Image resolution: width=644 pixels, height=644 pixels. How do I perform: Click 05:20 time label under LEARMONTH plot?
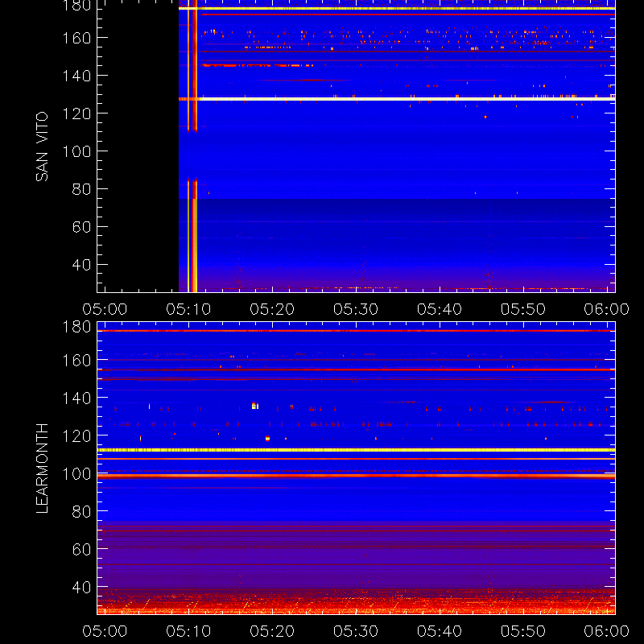pyautogui.click(x=272, y=631)
